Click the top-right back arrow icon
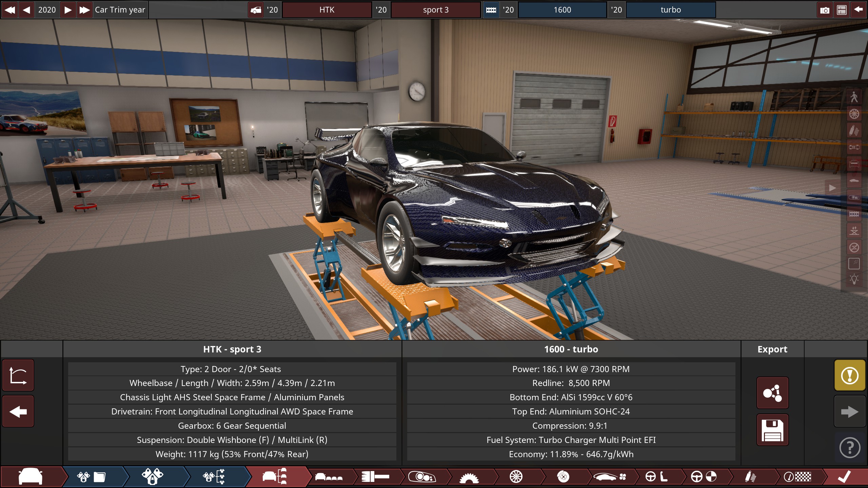Screen dimensions: 868x488 (858, 10)
